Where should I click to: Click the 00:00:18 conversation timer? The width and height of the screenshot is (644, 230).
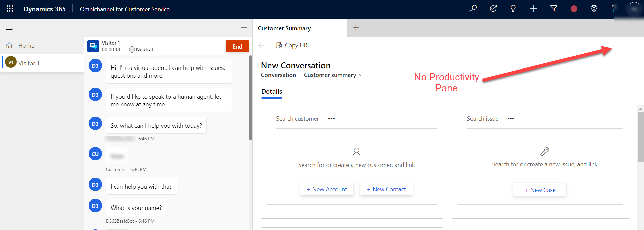111,50
